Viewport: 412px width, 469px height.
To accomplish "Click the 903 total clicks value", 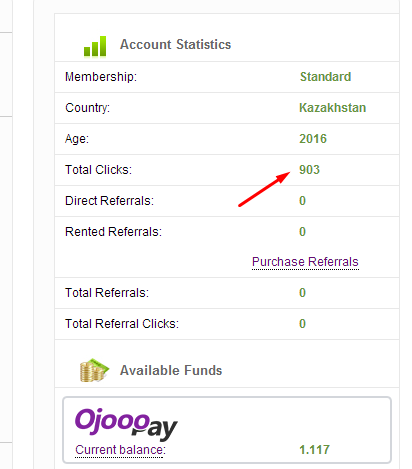I will point(309,170).
